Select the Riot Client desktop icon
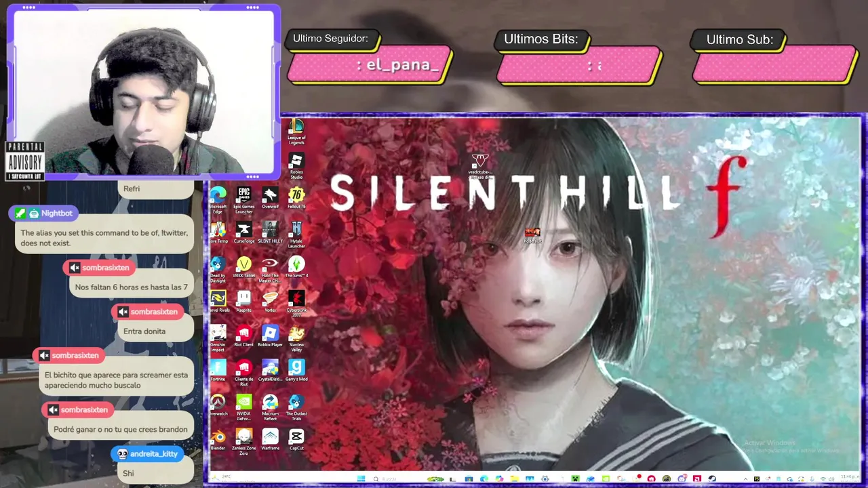The width and height of the screenshot is (868, 488). click(243, 336)
